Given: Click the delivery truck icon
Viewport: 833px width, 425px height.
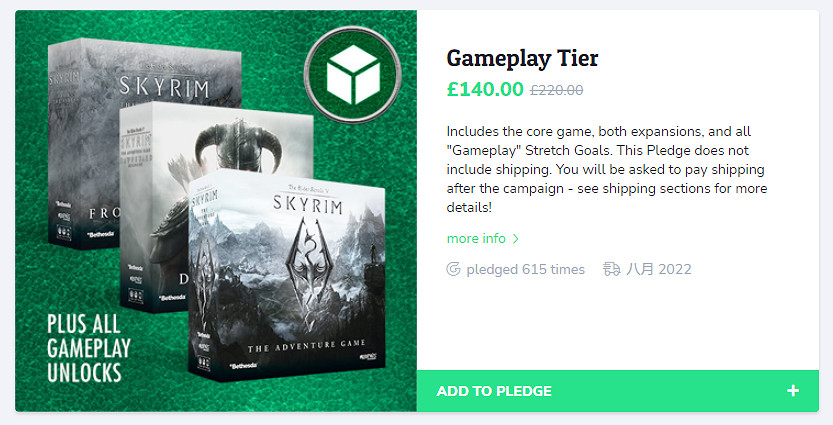Looking at the screenshot, I should 612,269.
